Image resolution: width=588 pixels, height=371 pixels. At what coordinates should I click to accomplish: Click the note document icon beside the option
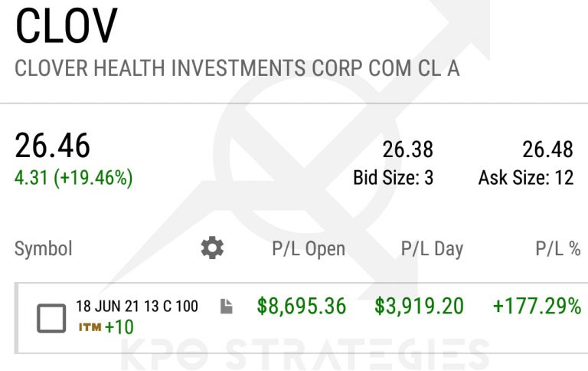226,307
